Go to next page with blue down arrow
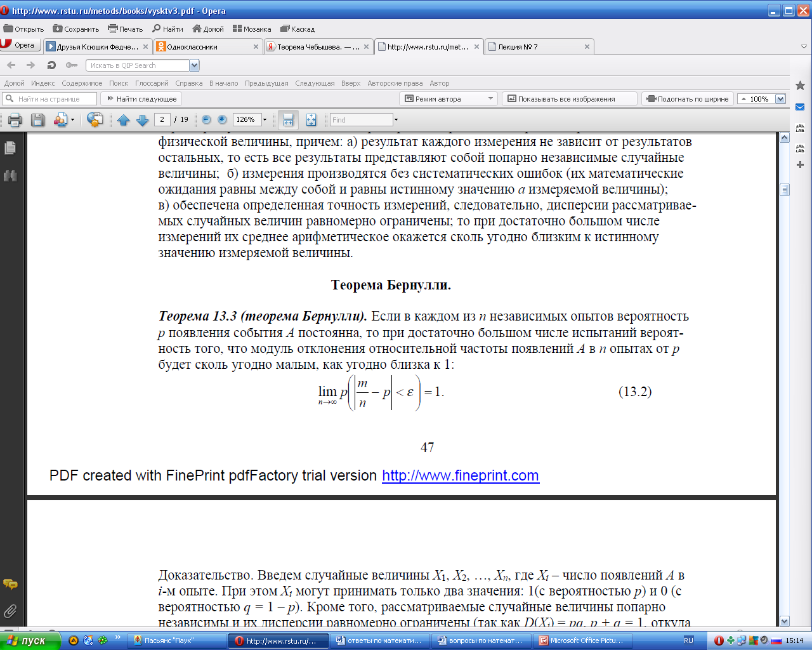This screenshot has height=650, width=812. [x=143, y=120]
